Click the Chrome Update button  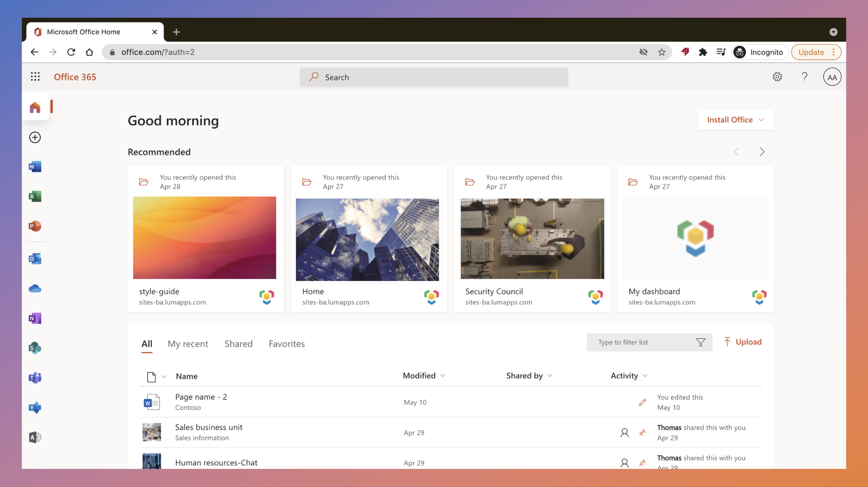[x=811, y=52]
